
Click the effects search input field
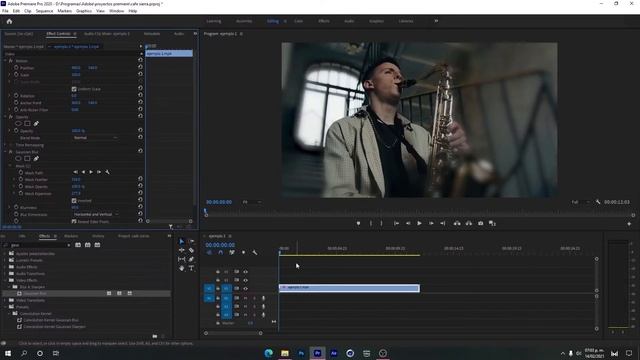pyautogui.click(x=38, y=245)
